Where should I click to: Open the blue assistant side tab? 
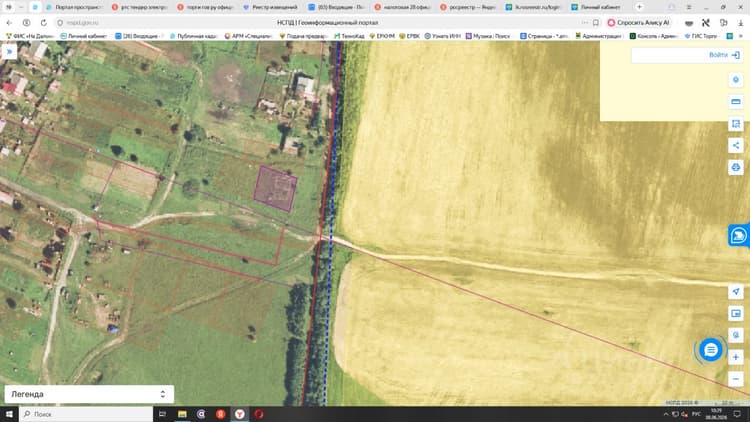(739, 235)
